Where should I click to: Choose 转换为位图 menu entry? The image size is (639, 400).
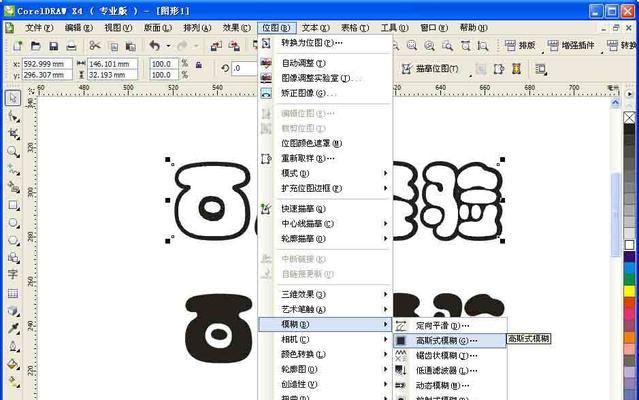[325, 43]
